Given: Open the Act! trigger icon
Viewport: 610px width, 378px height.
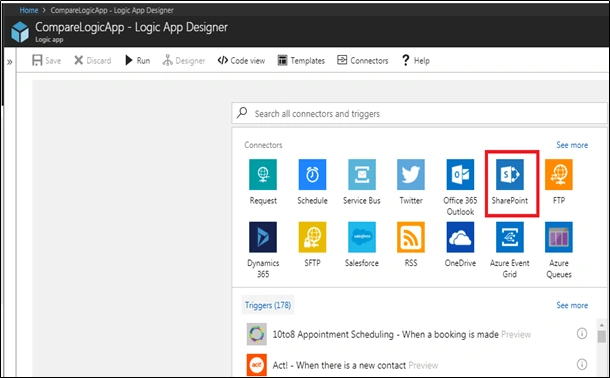Looking at the screenshot, I should [x=257, y=364].
